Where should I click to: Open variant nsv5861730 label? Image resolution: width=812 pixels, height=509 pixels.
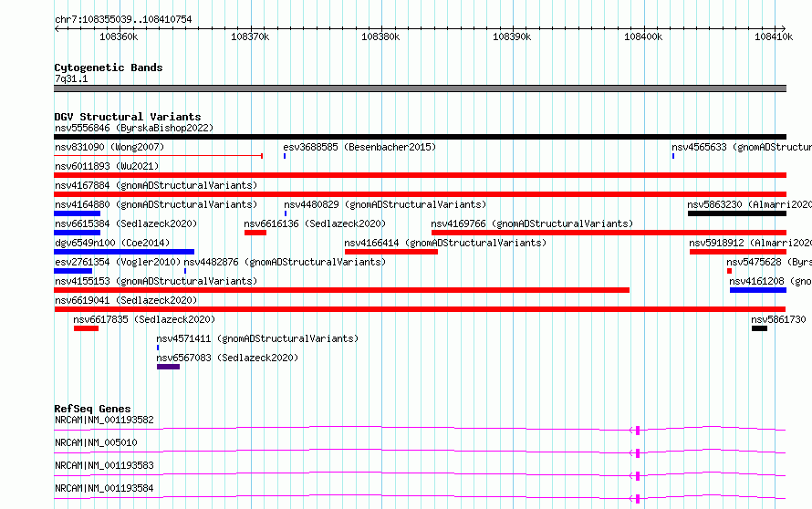(779, 319)
